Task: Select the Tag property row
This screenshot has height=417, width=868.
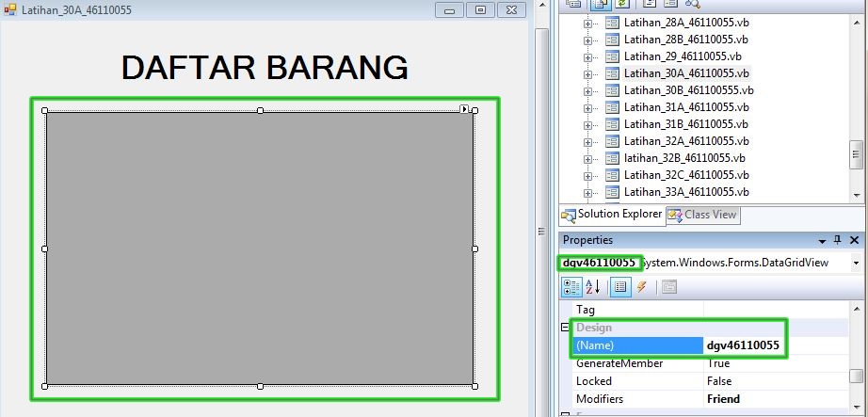Action: [x=710, y=310]
